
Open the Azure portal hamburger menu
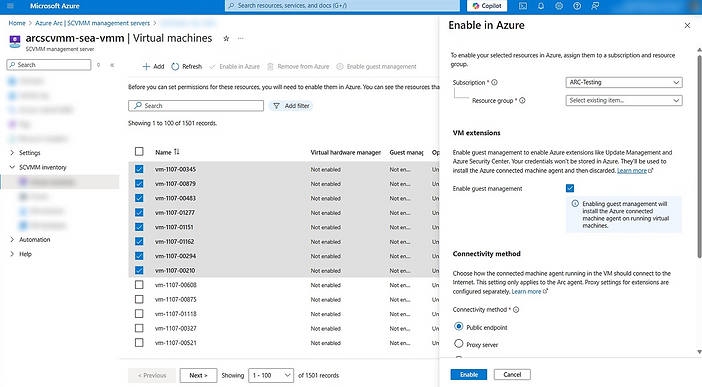[11, 6]
